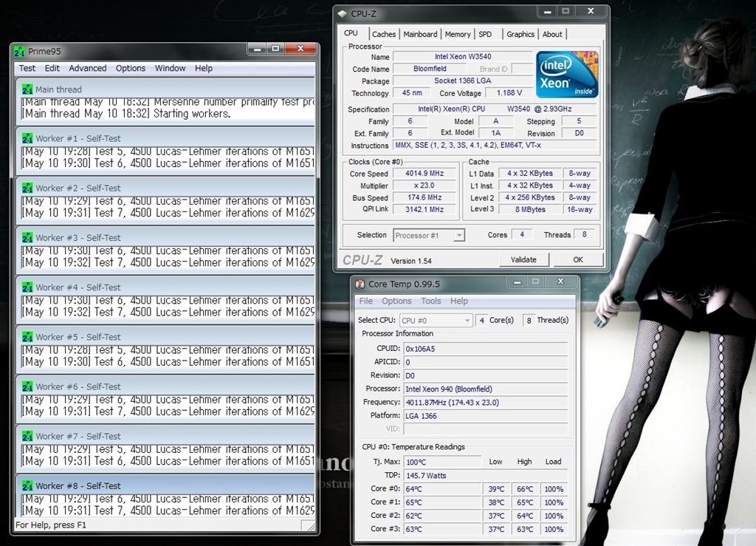
Task: Open the Select CPU dropdown in Core Temp
Action: point(436,320)
